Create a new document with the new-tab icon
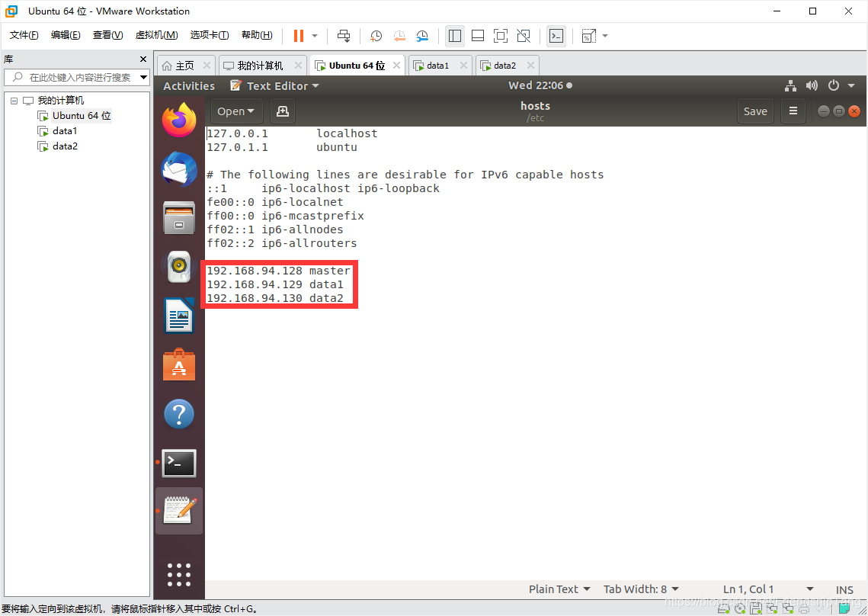This screenshot has height=616, width=868. click(x=282, y=111)
